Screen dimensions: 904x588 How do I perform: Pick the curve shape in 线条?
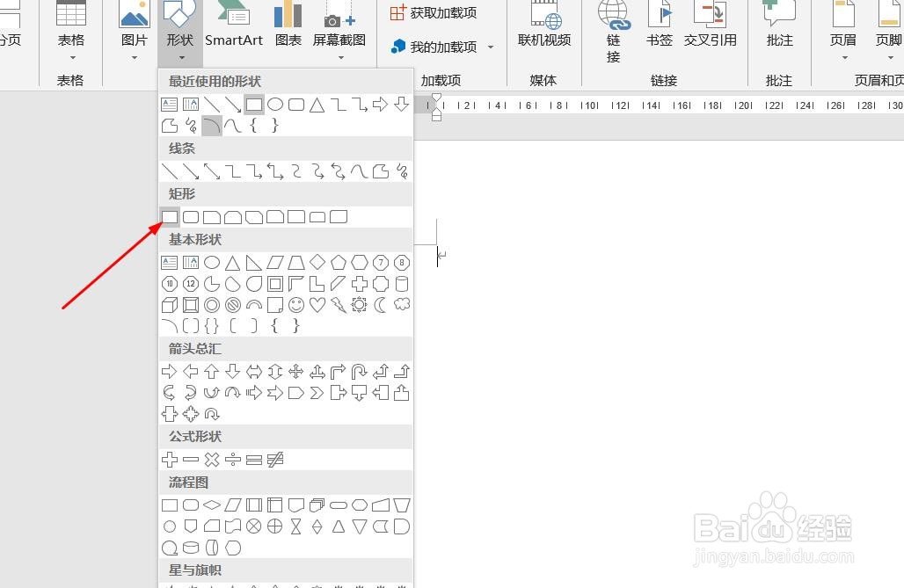pos(359,171)
